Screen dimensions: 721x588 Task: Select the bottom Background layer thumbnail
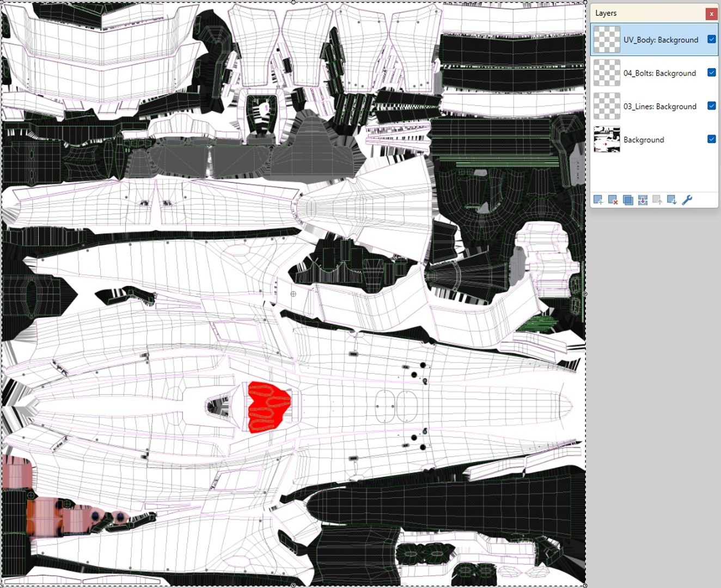coord(607,139)
